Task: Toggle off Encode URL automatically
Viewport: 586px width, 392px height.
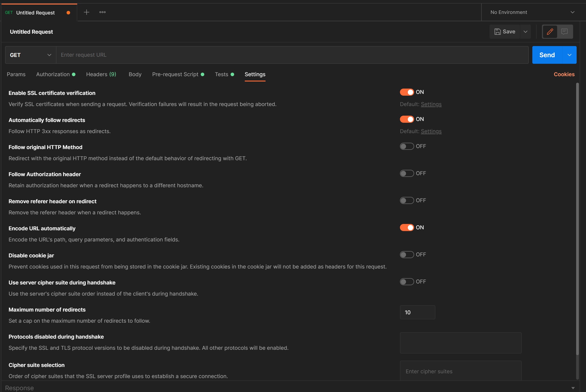Action: point(407,228)
